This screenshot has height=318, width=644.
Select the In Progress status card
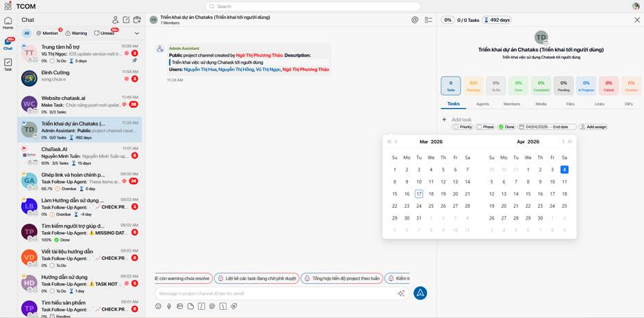[x=586, y=85]
